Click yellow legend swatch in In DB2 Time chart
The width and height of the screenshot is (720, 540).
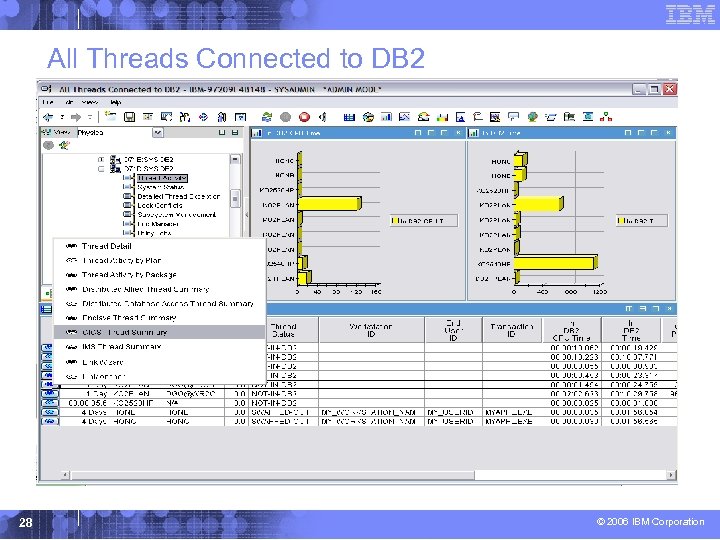point(620,221)
